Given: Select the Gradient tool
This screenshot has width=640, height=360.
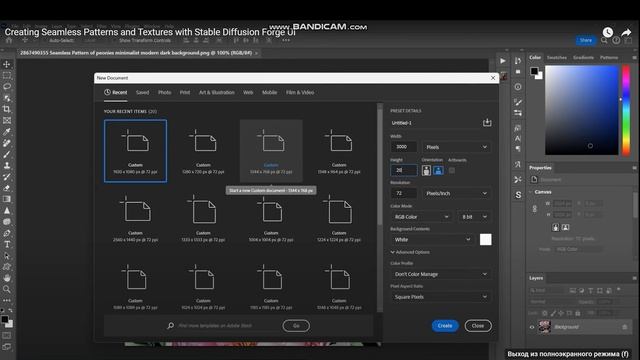Looking at the screenshot, I should point(7,199).
